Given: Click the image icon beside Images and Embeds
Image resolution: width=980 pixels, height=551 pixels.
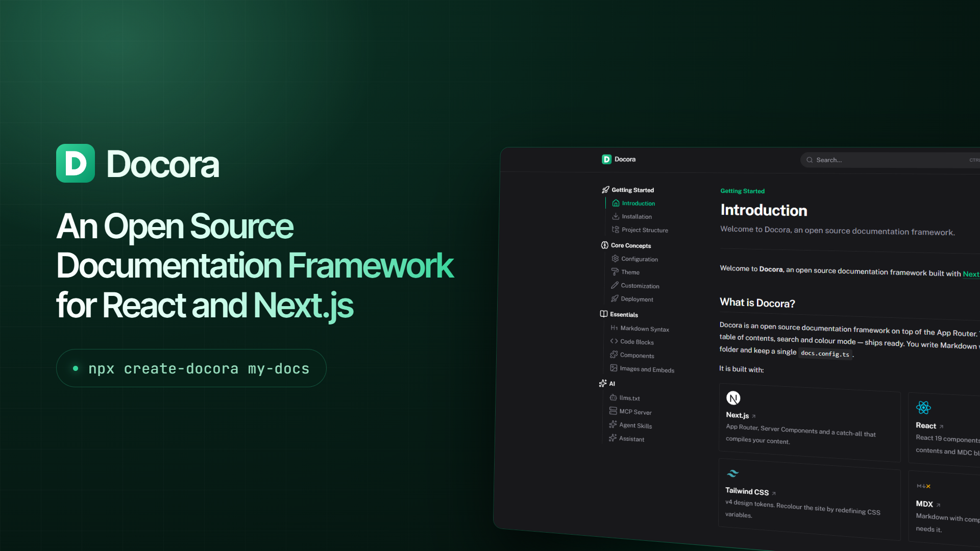Looking at the screenshot, I should pos(614,368).
